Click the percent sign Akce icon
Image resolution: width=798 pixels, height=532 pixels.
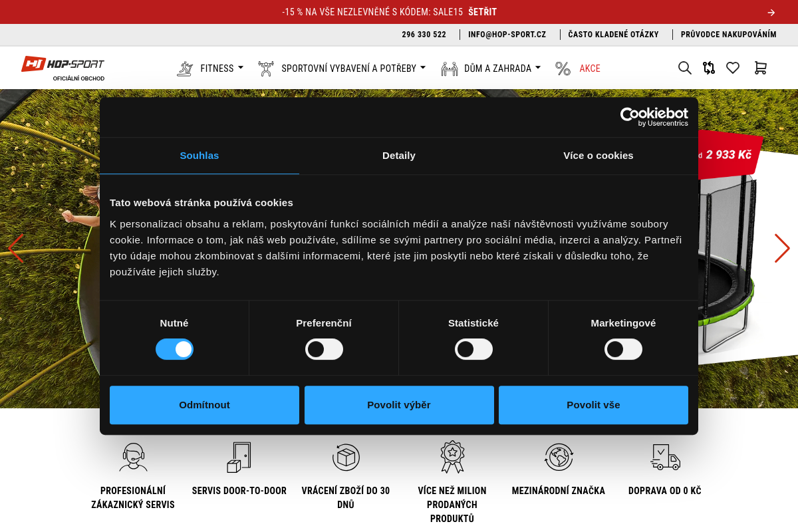pyautogui.click(x=563, y=68)
